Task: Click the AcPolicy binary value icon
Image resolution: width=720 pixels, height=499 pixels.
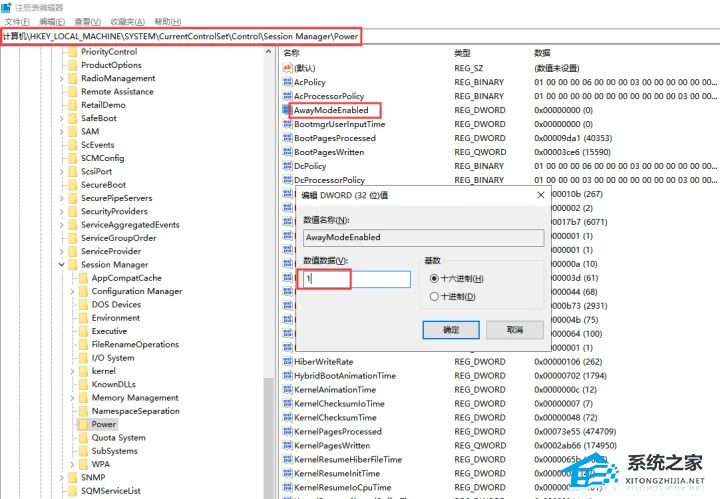Action: pos(287,82)
